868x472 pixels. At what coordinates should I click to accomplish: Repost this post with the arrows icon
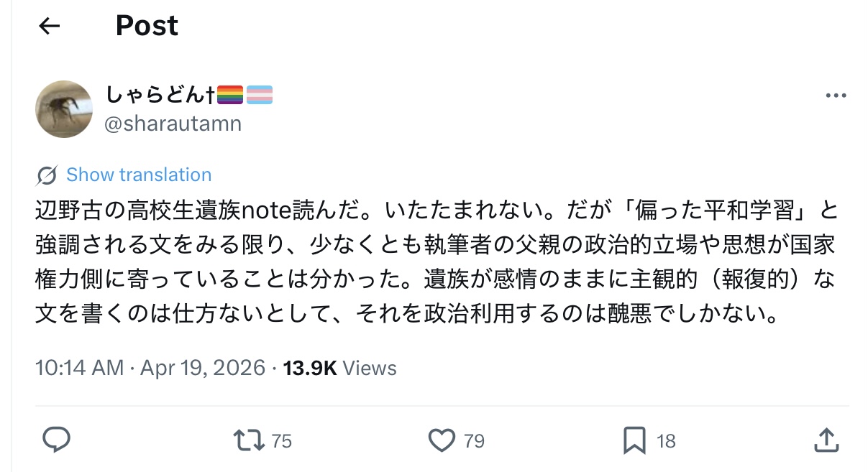coord(250,440)
